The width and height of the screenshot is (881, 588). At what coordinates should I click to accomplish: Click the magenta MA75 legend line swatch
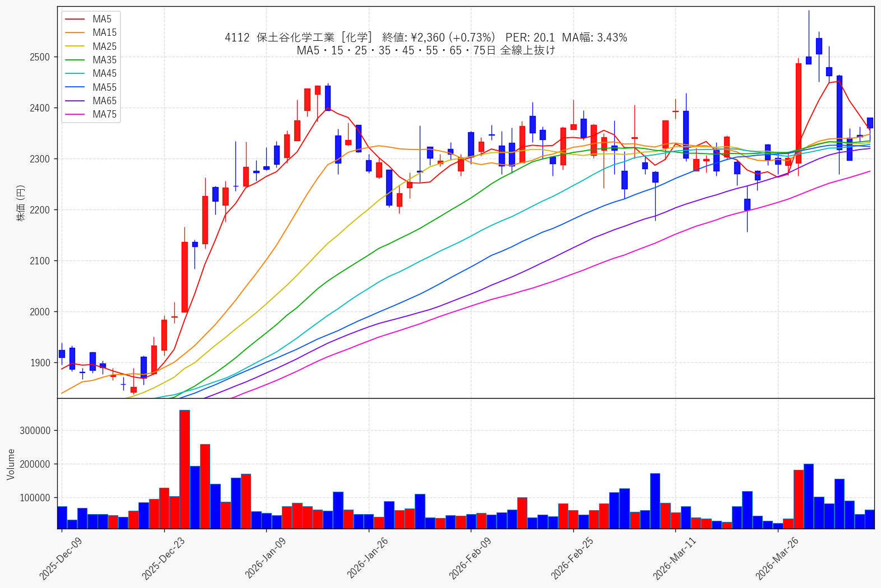[76, 114]
